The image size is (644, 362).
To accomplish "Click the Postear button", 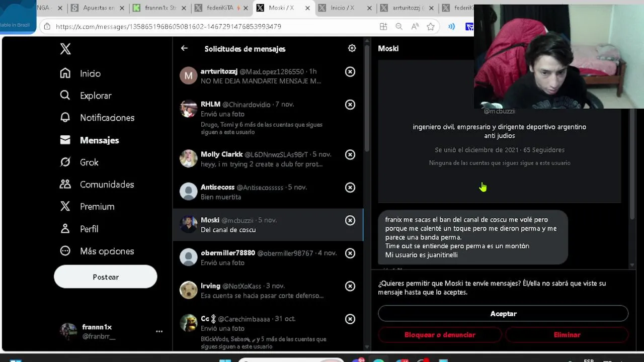I will 106,277.
